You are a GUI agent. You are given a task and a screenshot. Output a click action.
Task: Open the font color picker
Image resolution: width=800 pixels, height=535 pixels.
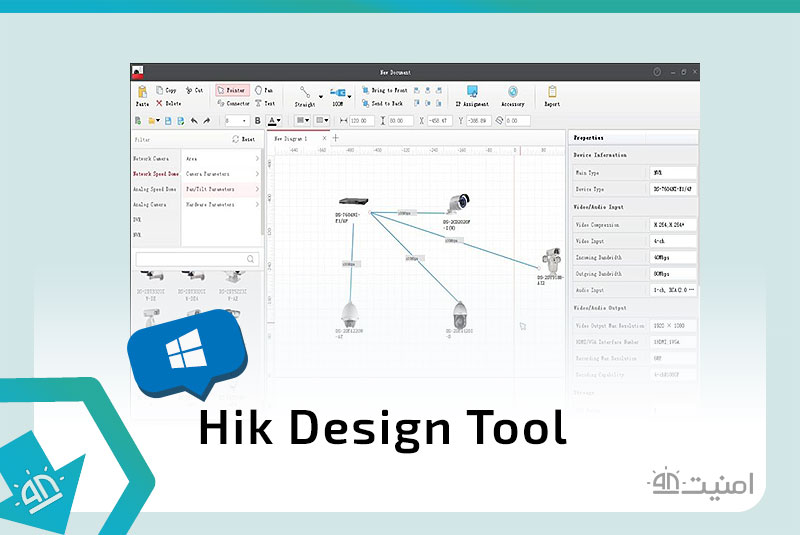pyautogui.click(x=274, y=121)
